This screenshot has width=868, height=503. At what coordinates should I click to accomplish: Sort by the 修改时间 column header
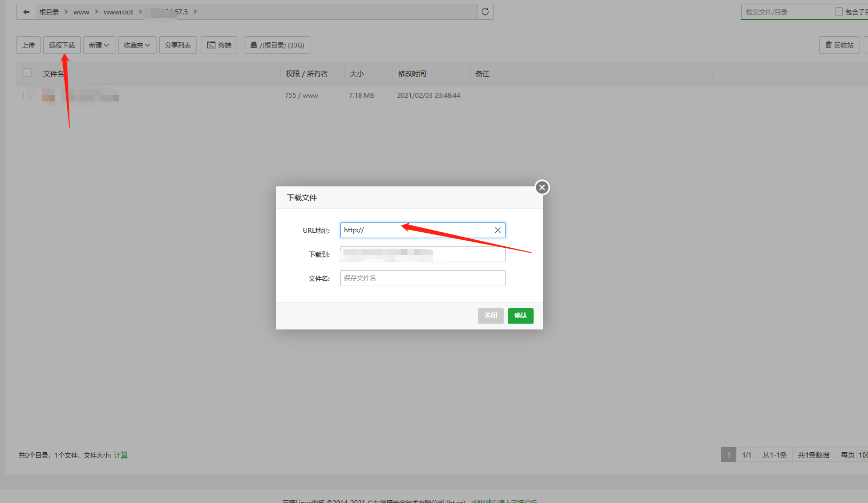coord(412,74)
